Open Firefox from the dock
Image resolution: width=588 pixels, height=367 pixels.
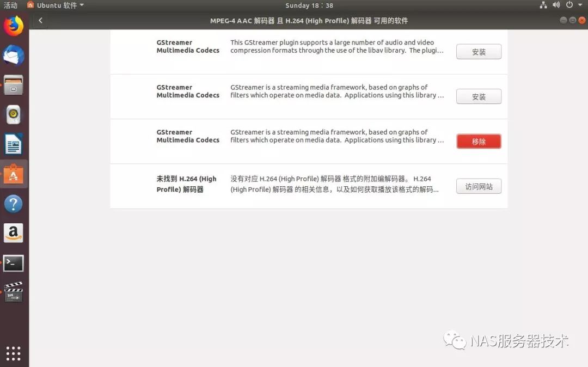(x=14, y=26)
